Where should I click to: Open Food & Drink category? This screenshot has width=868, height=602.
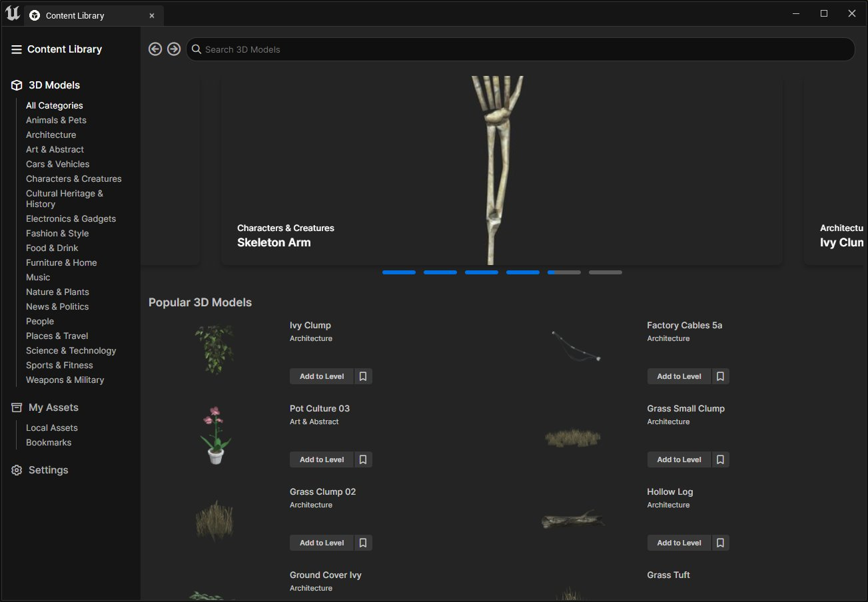click(x=52, y=248)
